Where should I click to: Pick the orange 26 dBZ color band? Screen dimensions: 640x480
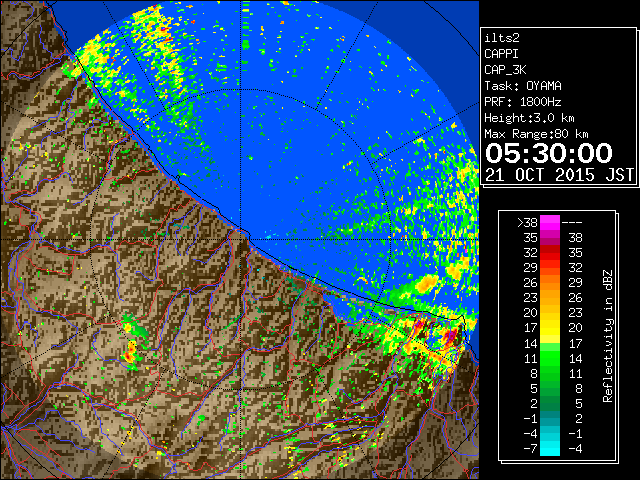pyautogui.click(x=550, y=283)
